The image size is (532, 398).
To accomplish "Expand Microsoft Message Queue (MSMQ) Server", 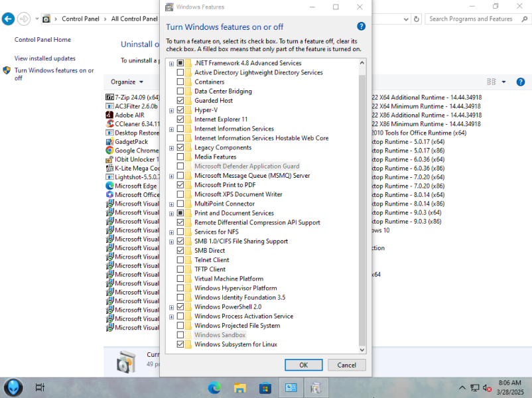I will (171, 176).
